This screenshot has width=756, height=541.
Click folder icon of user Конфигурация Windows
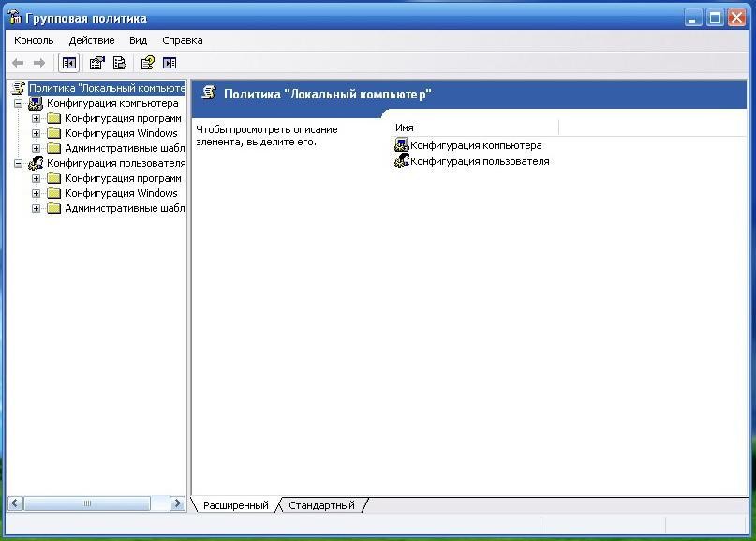coord(53,193)
